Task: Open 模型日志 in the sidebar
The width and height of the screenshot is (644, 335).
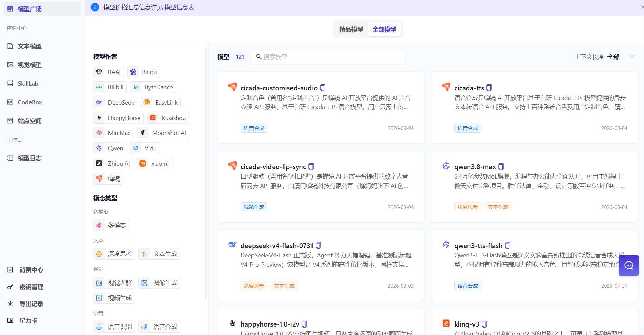Action: tap(42, 158)
